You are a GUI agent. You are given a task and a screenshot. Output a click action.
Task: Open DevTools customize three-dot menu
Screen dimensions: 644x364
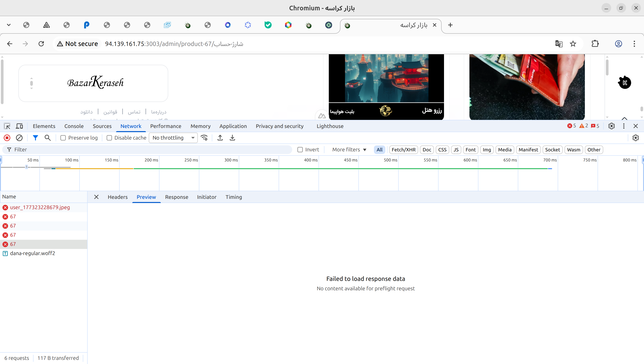coord(624,126)
